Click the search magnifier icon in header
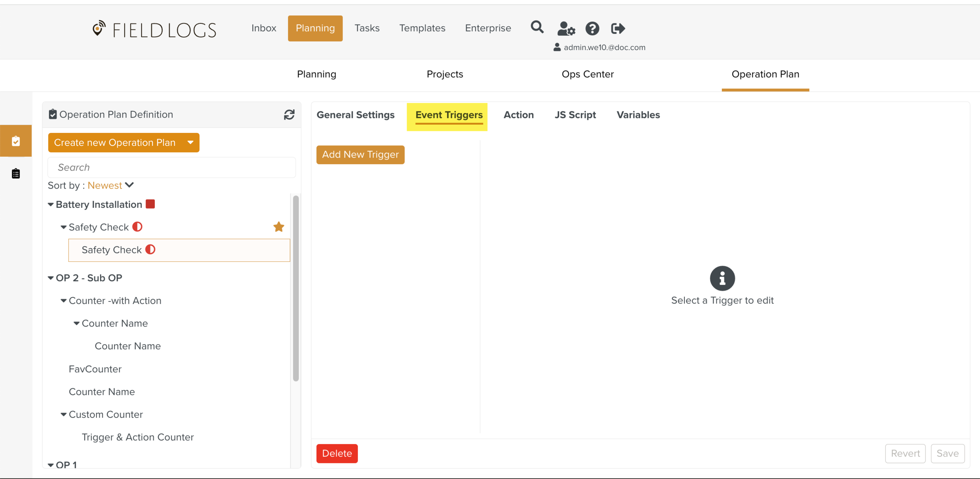The height and width of the screenshot is (479, 980). [537, 27]
